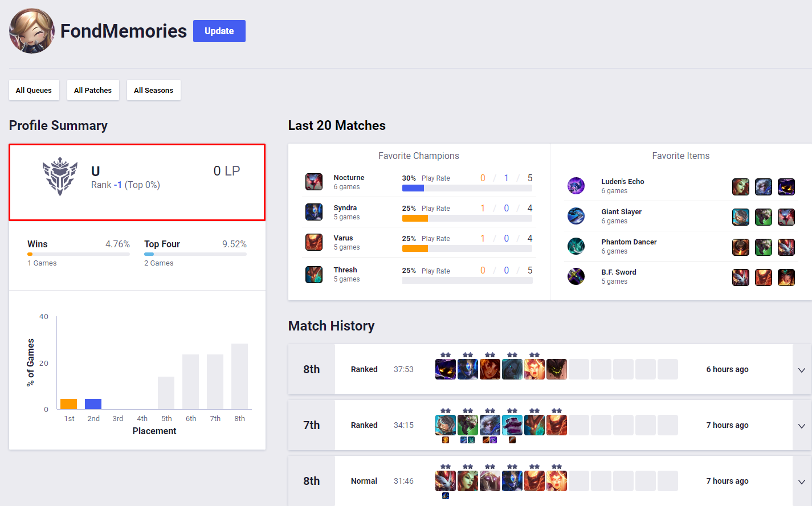
Task: Expand the 7th place Ranked match details
Action: [802, 426]
